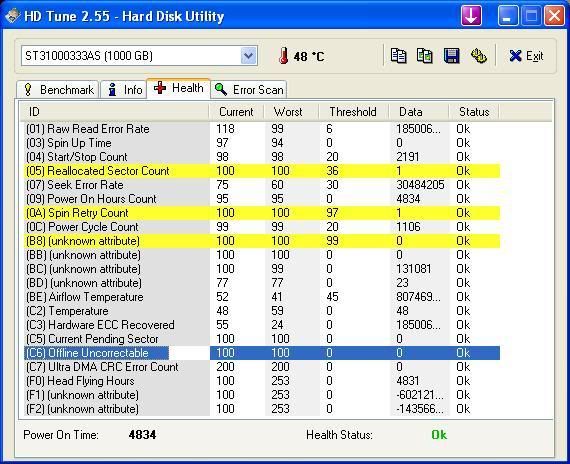Click the copy text to clipboard icon

398,56
